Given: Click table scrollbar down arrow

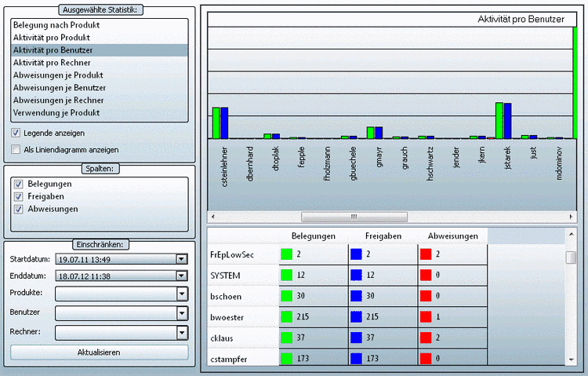Looking at the screenshot, I should pos(571,360).
